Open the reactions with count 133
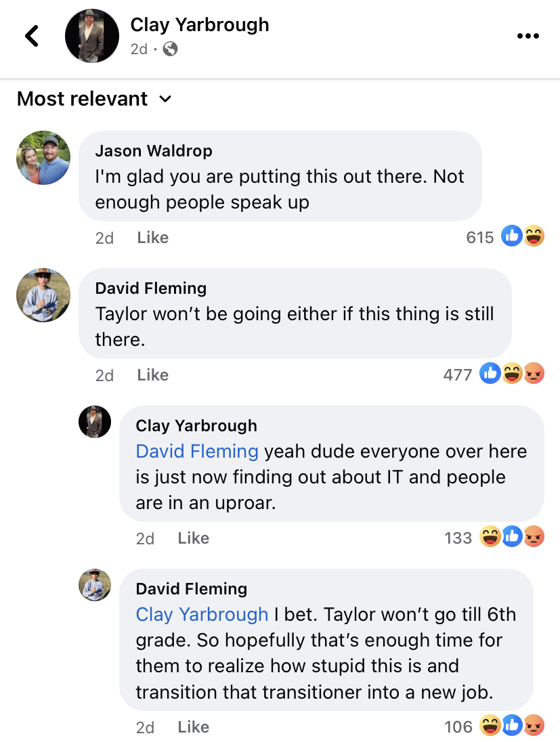The height and width of the screenshot is (742, 560). click(x=494, y=537)
